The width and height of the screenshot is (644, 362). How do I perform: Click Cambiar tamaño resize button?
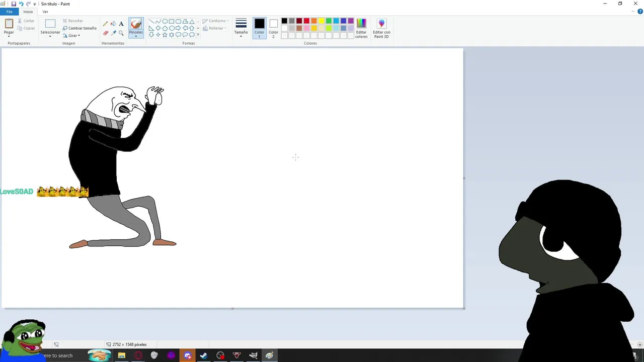tap(79, 28)
